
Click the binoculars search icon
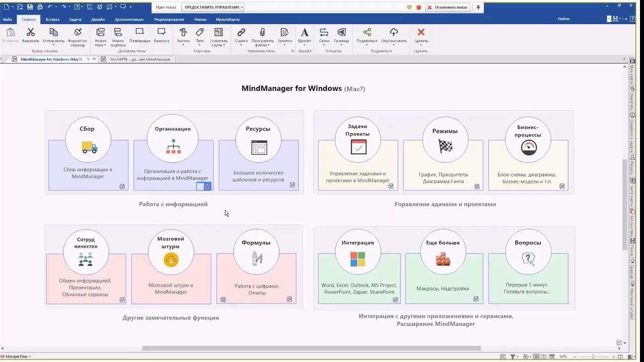(x=615, y=19)
